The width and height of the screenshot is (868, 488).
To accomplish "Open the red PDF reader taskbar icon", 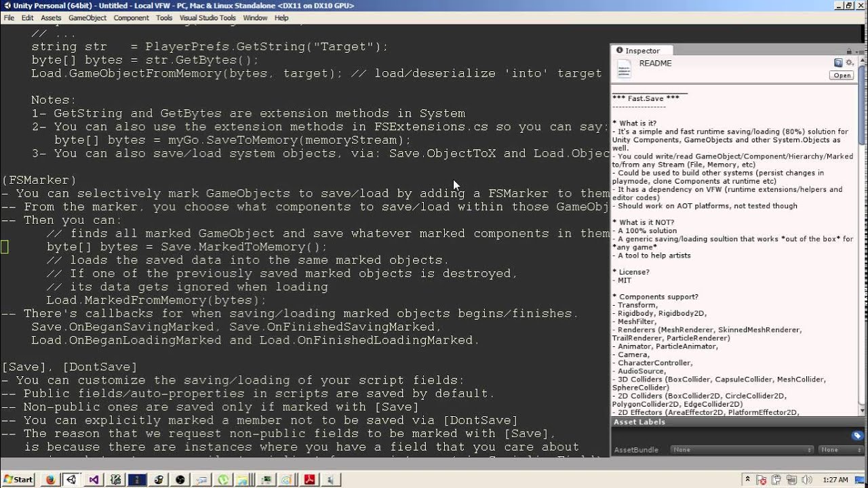I will click(x=310, y=479).
